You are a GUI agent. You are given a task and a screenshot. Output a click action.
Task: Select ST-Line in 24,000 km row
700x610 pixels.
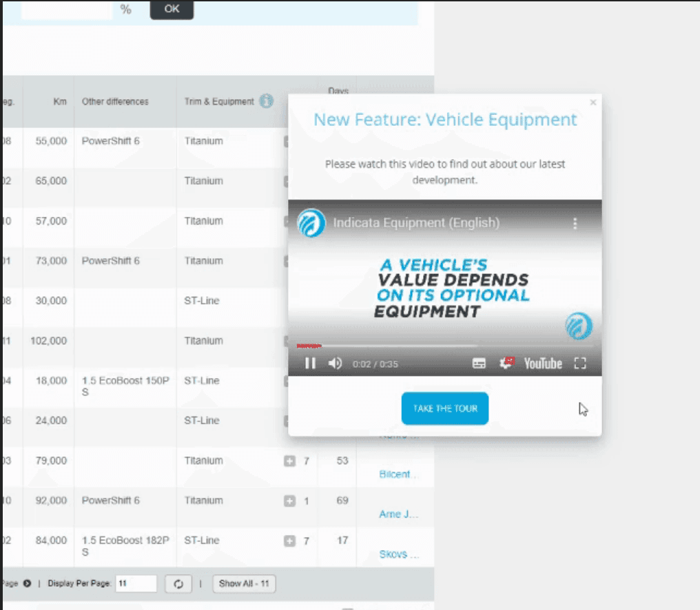(202, 421)
